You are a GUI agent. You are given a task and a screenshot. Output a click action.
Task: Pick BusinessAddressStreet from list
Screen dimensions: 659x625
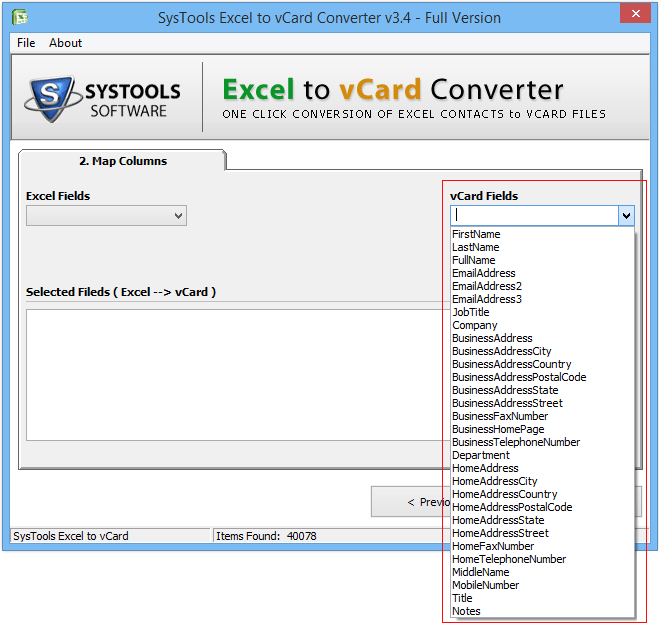click(x=542, y=403)
